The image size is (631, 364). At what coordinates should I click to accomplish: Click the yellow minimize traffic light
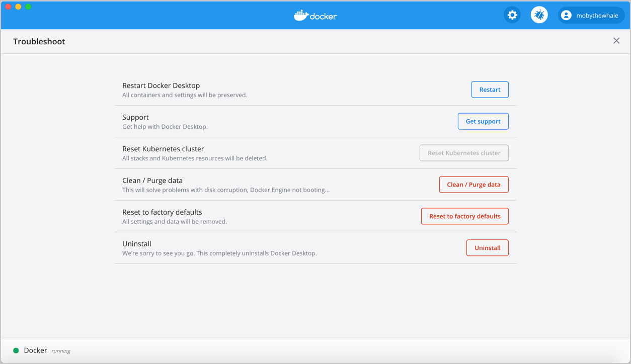(x=18, y=7)
